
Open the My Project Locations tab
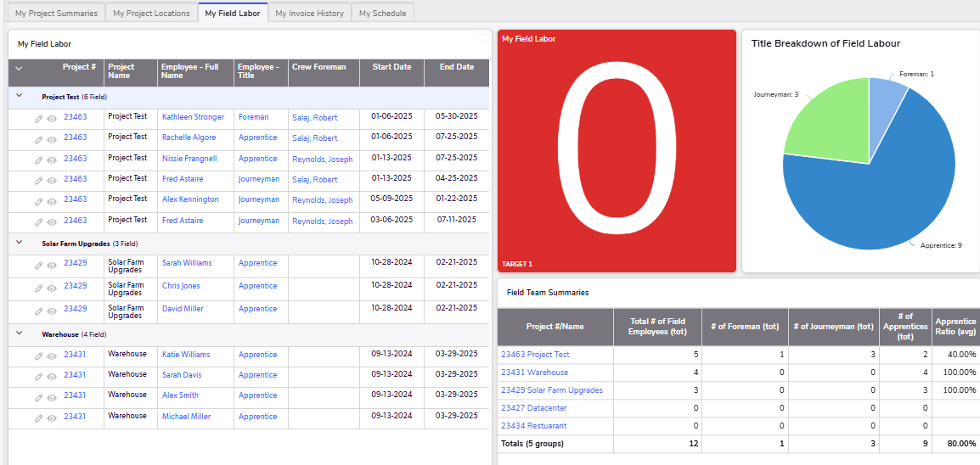pyautogui.click(x=151, y=14)
